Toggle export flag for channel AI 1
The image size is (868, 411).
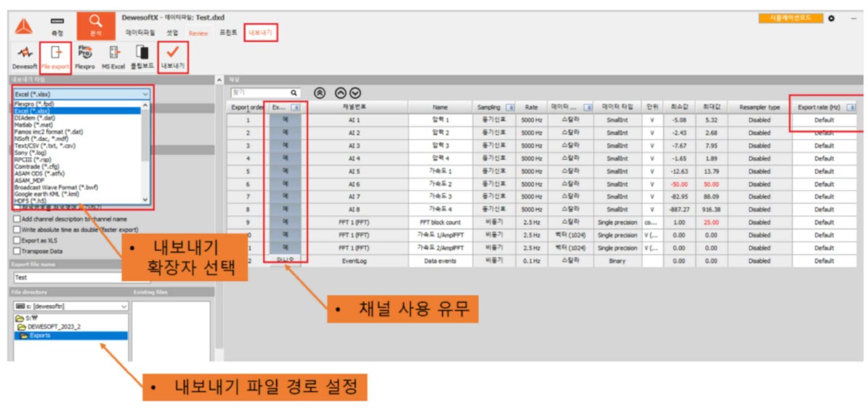pos(285,120)
